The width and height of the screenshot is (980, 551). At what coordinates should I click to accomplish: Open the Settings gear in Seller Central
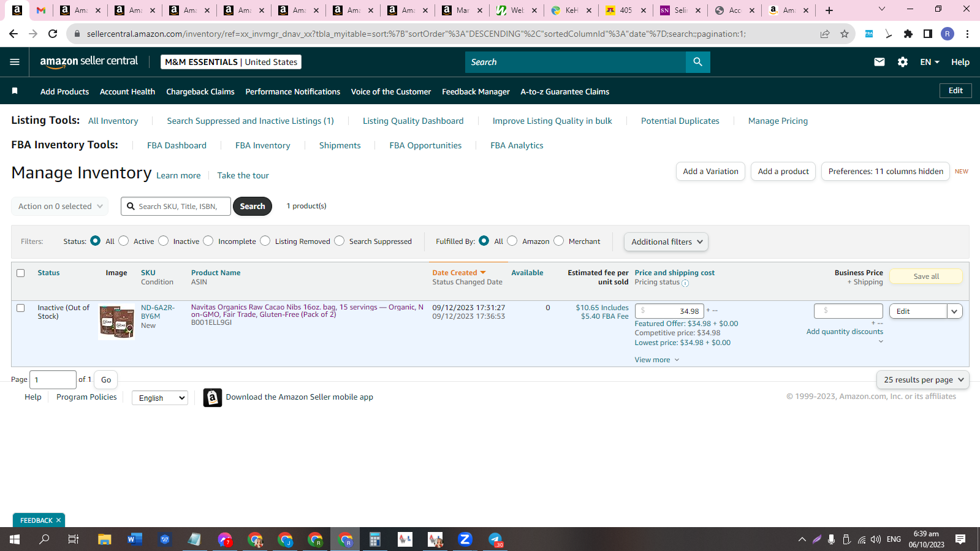pos(903,62)
